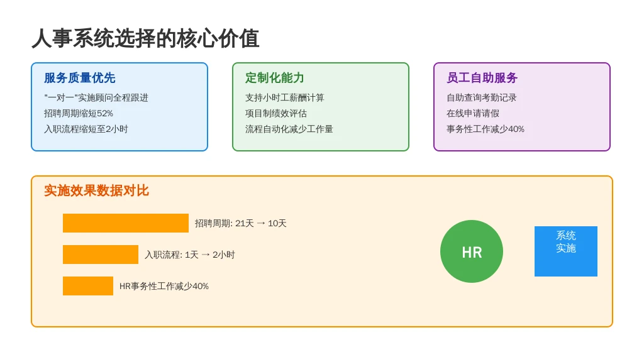Click the shortest orange bar for HR事务性工作
Image resolution: width=644 pixels, height=362 pixels.
tap(88, 286)
